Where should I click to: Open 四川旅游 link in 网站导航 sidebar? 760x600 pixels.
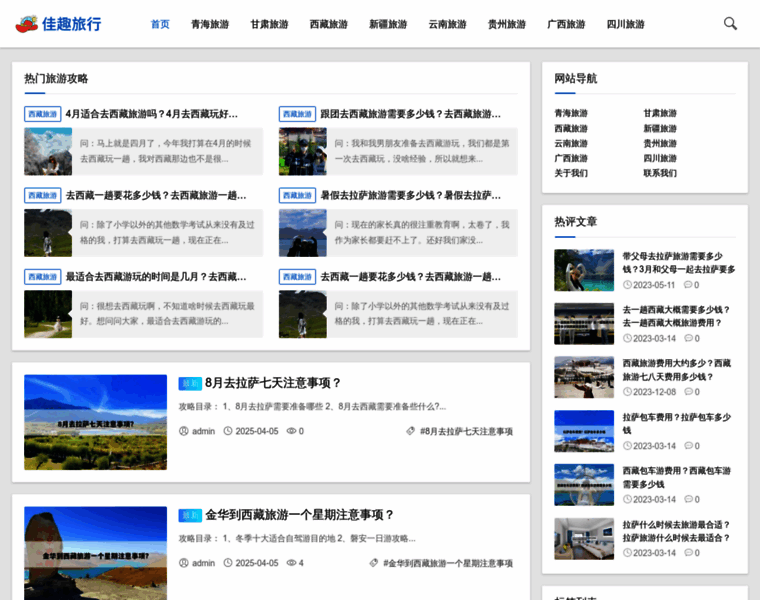point(660,158)
